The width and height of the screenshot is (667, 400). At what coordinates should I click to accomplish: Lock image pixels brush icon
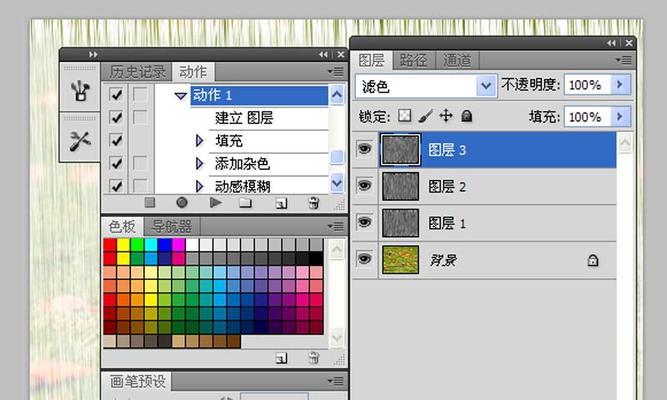point(425,115)
